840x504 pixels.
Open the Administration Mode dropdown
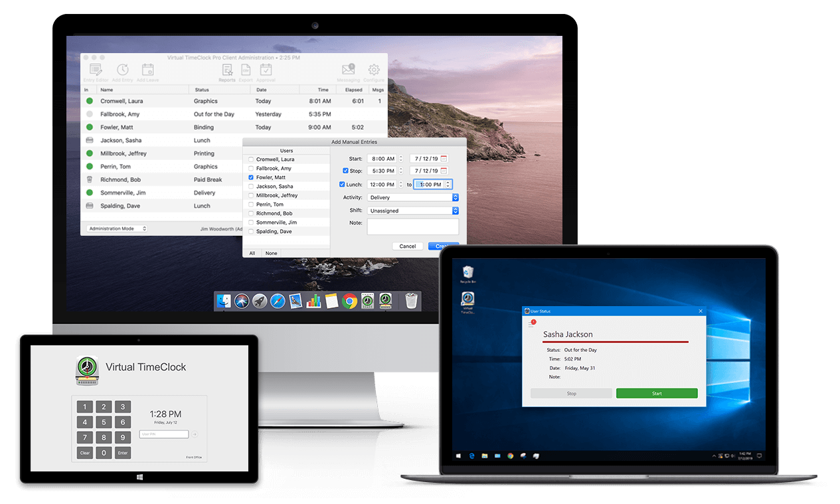click(x=117, y=228)
